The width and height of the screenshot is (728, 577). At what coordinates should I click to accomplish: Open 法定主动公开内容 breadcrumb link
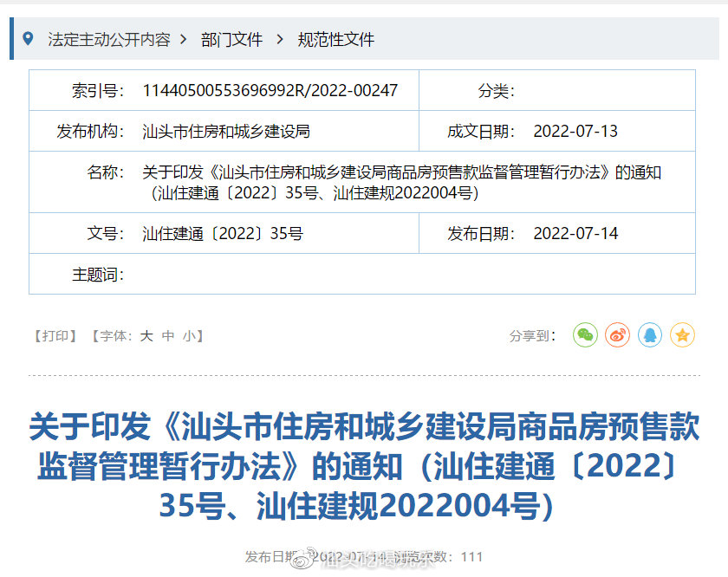click(109, 40)
